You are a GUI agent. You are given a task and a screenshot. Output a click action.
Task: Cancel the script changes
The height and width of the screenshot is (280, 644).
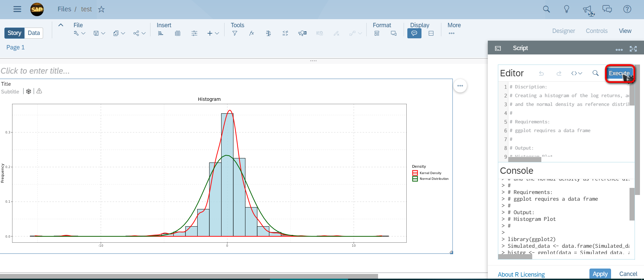[x=628, y=274]
